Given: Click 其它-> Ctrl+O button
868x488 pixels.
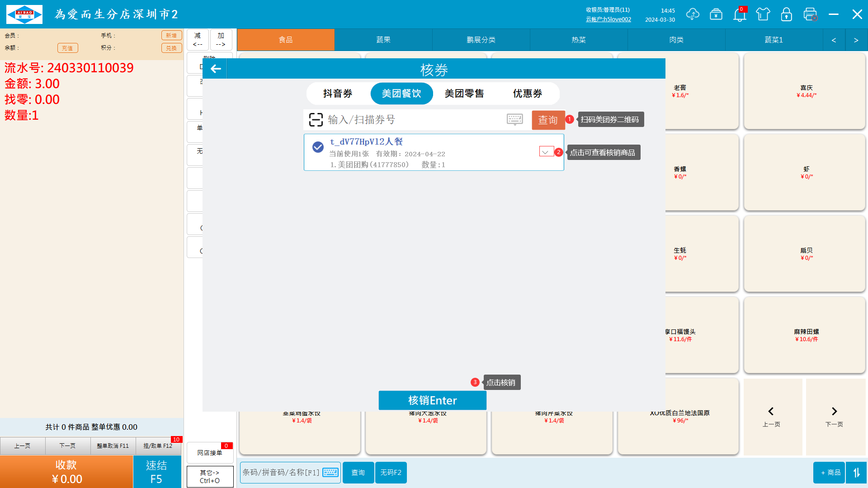Looking at the screenshot, I should [x=210, y=477].
